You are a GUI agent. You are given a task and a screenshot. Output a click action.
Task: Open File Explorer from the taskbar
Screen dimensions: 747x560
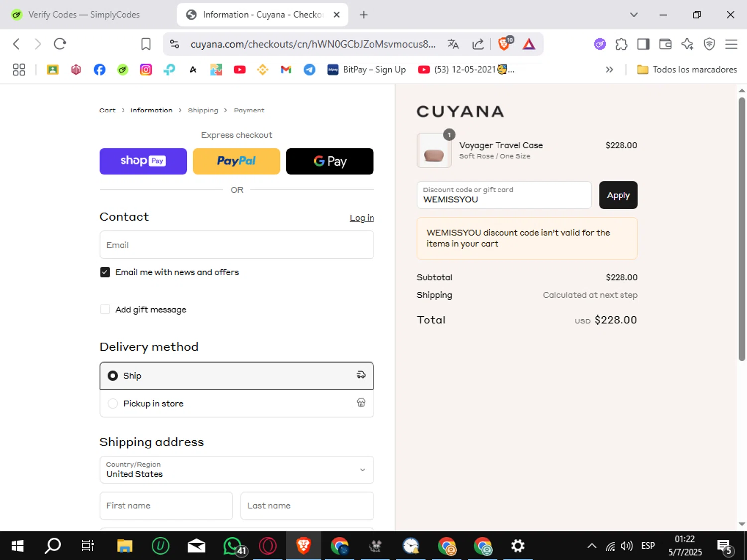click(x=124, y=546)
